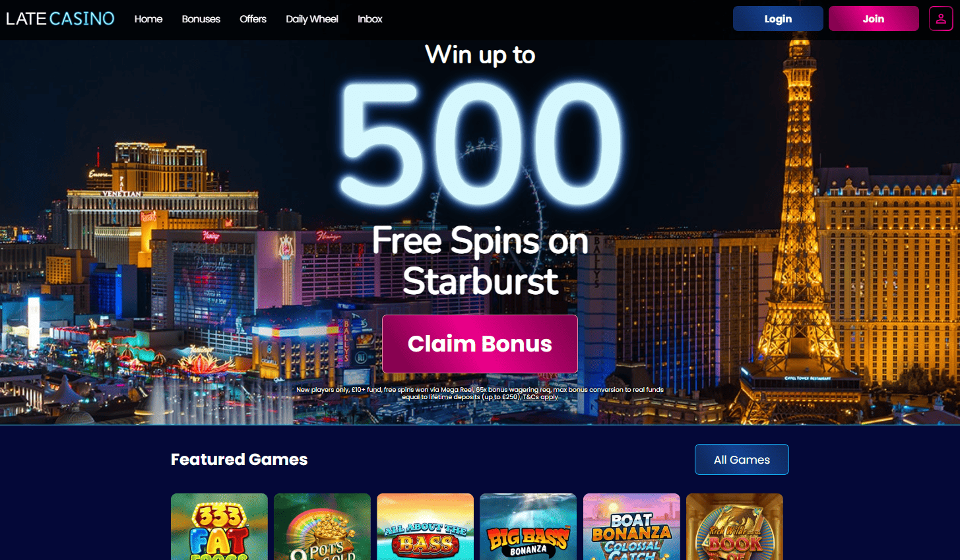Open the Offers page
Screen dimensions: 960x560
(x=253, y=19)
